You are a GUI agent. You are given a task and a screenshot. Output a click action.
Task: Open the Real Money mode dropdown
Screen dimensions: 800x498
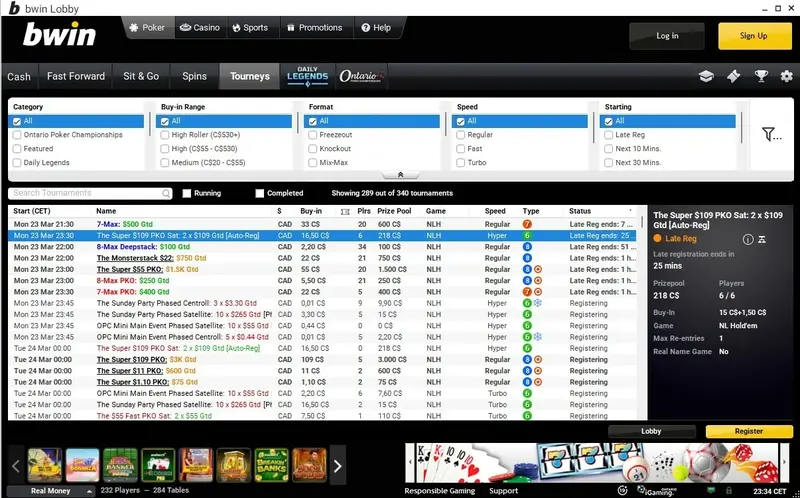51,491
